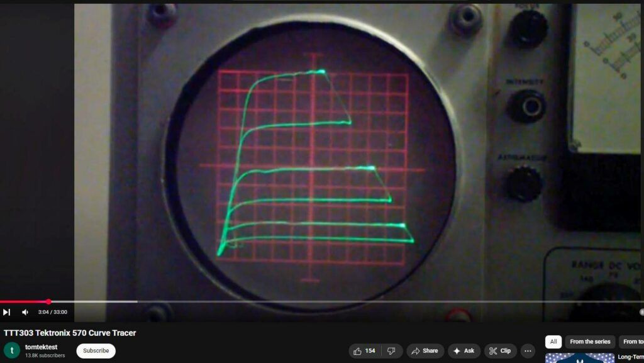This screenshot has height=363, width=644.
Task: Select the All filter chip
Action: point(553,342)
